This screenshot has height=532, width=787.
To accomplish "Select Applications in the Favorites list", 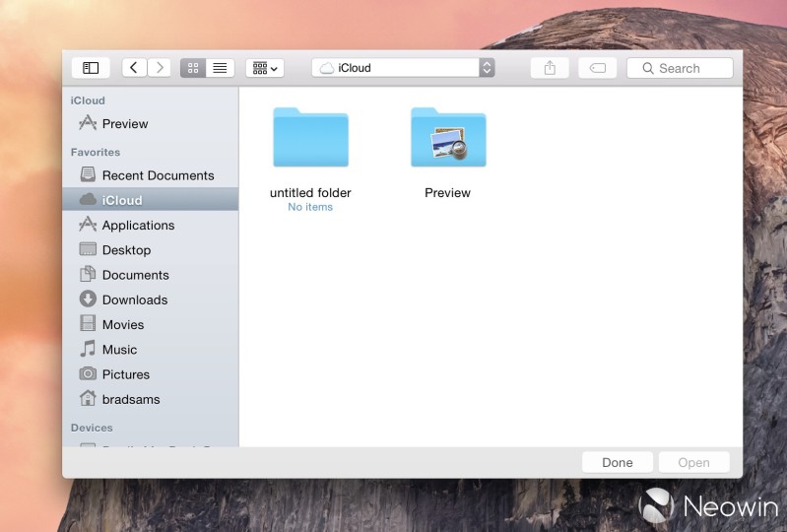I will click(x=138, y=226).
